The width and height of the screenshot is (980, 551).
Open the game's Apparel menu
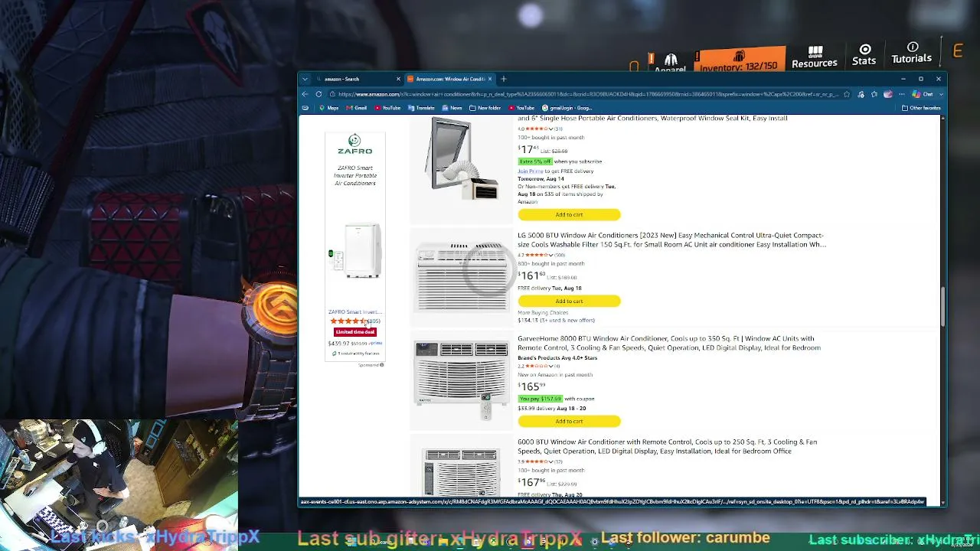671,64
